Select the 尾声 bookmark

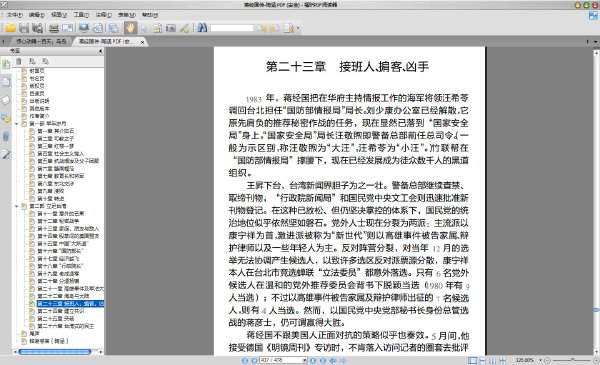34,334
